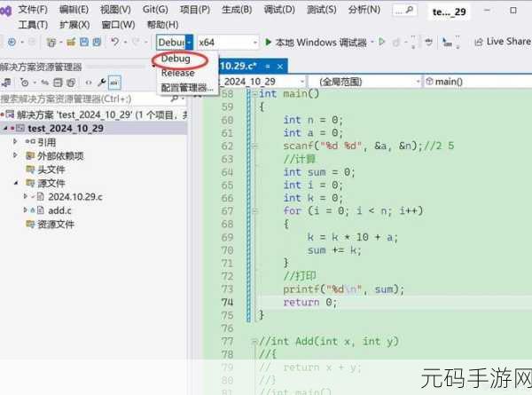Click the save all icon
The height and width of the screenshot is (395, 532).
point(97,42)
